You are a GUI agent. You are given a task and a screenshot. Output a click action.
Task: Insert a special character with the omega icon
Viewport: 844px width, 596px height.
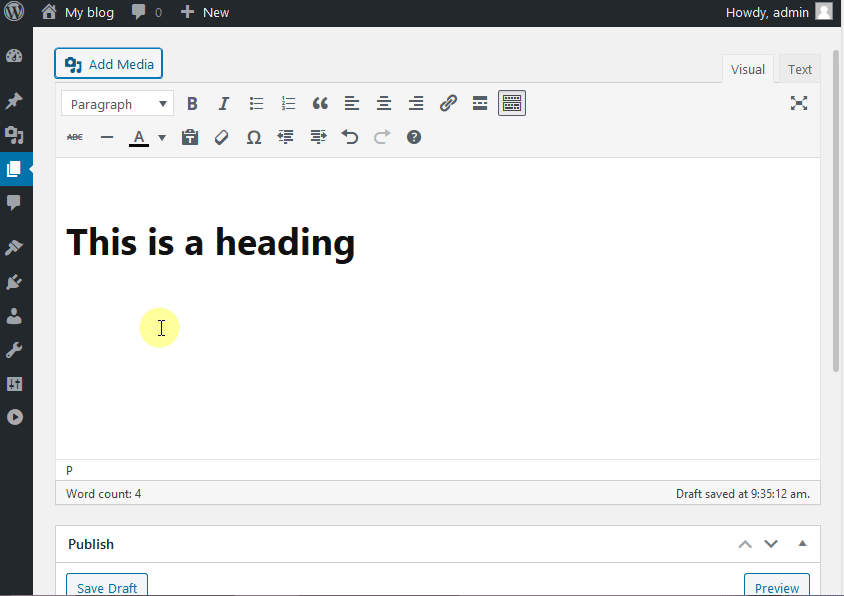point(253,137)
